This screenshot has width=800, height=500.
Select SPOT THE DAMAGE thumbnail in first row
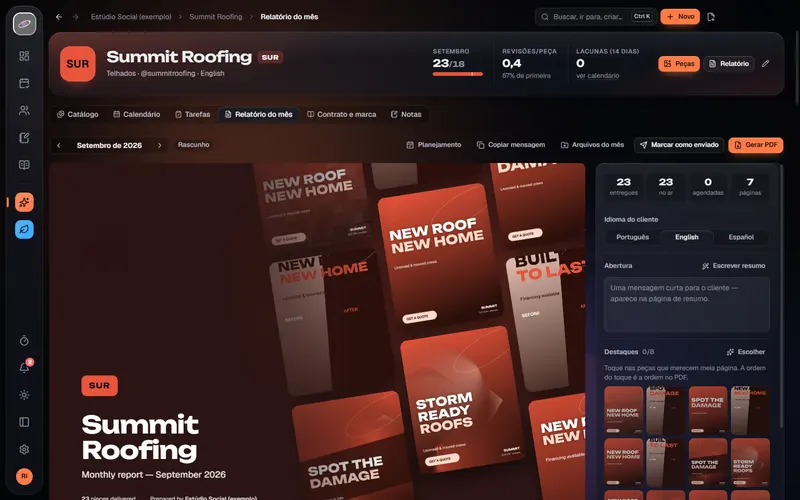708,410
